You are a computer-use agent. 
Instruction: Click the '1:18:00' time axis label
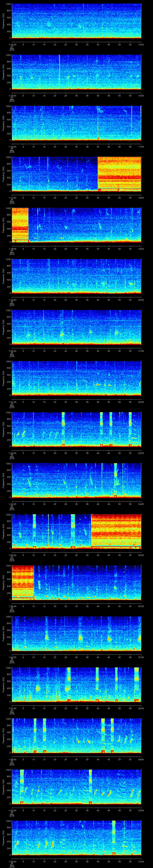12,249
